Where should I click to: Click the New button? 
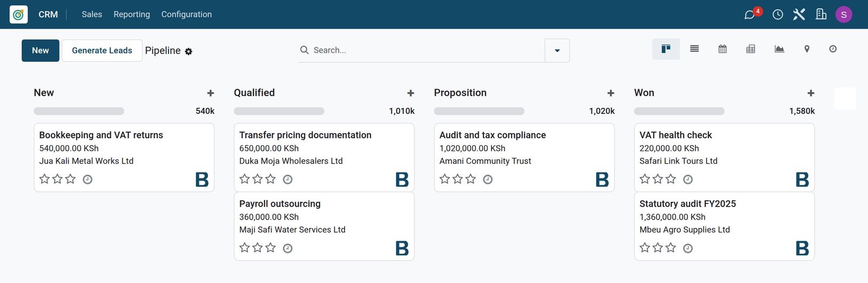[x=41, y=50]
